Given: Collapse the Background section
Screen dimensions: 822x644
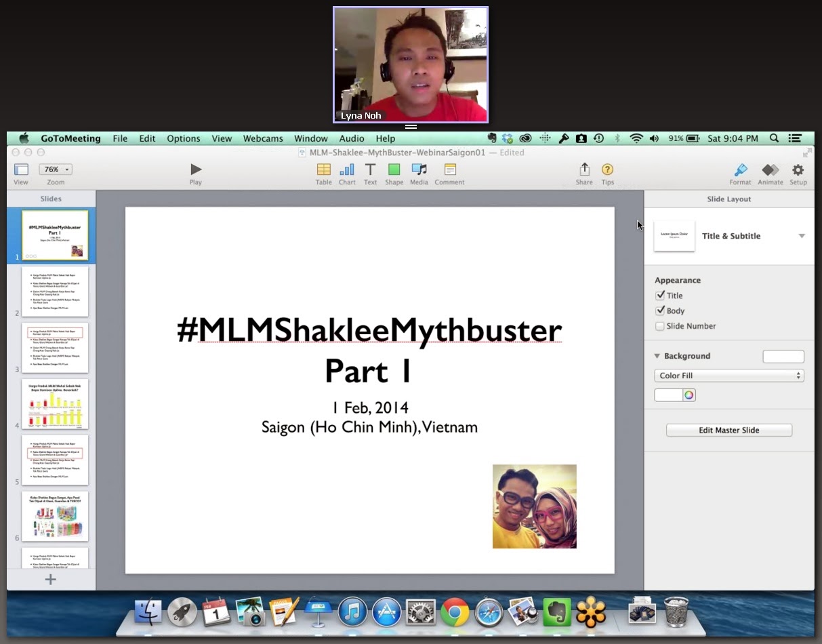Looking at the screenshot, I should tap(657, 356).
